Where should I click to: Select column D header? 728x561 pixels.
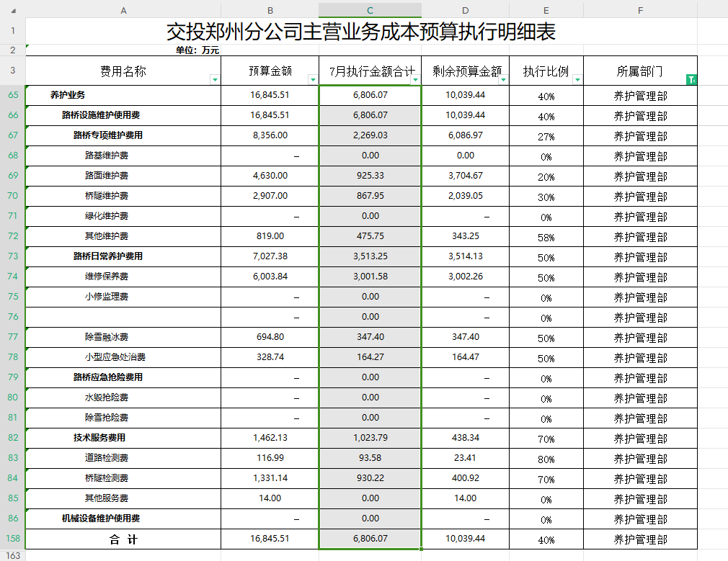[465, 10]
